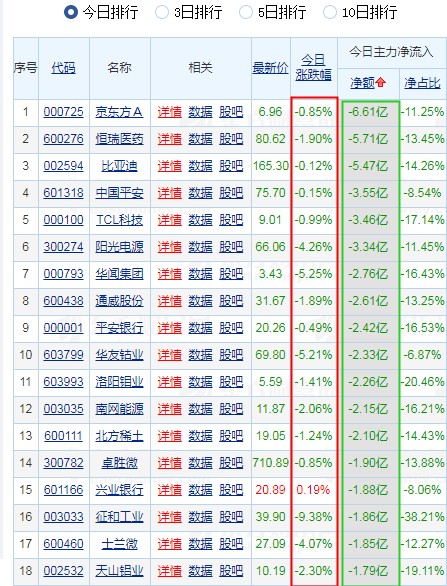Click the 天山铝业 stock name link

coord(119,571)
